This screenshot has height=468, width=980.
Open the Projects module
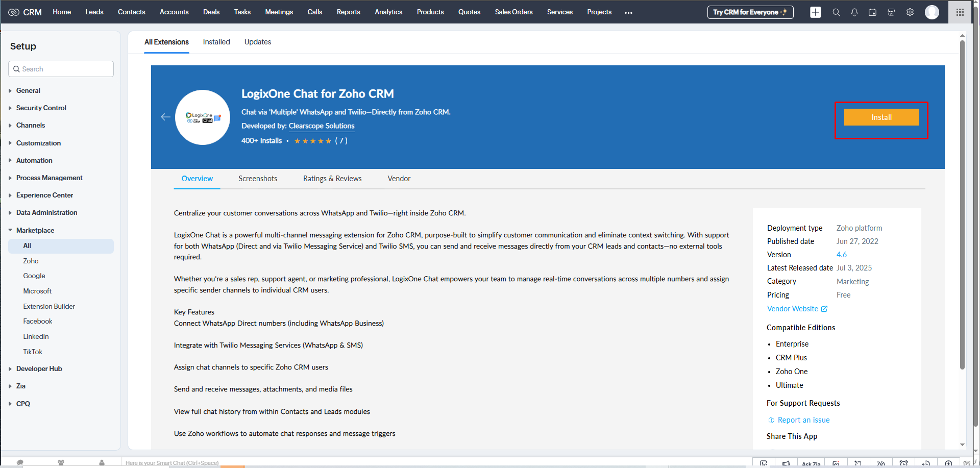(x=599, y=12)
